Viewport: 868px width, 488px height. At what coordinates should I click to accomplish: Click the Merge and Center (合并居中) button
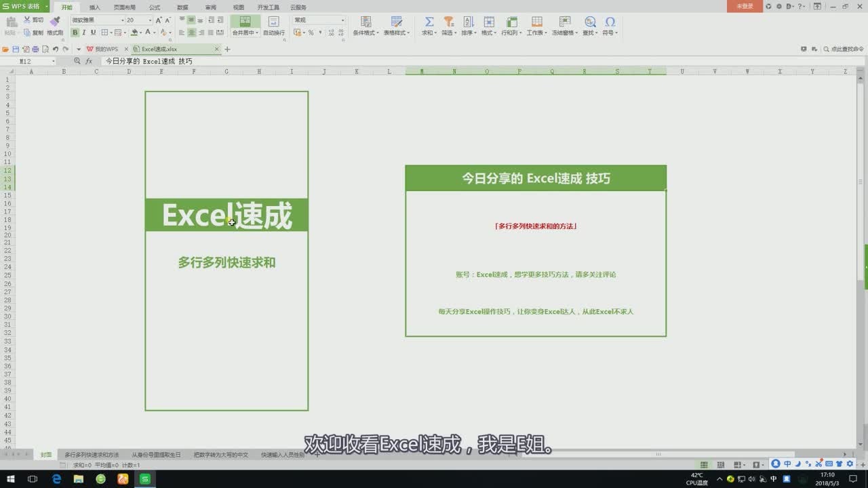(x=245, y=26)
